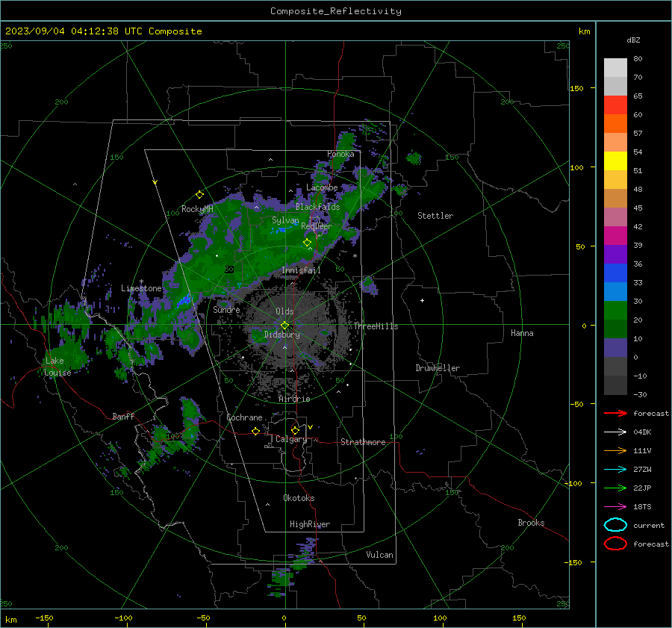Click the 80 dBZ value in legend
The height and width of the screenshot is (628, 672).
[x=638, y=59]
